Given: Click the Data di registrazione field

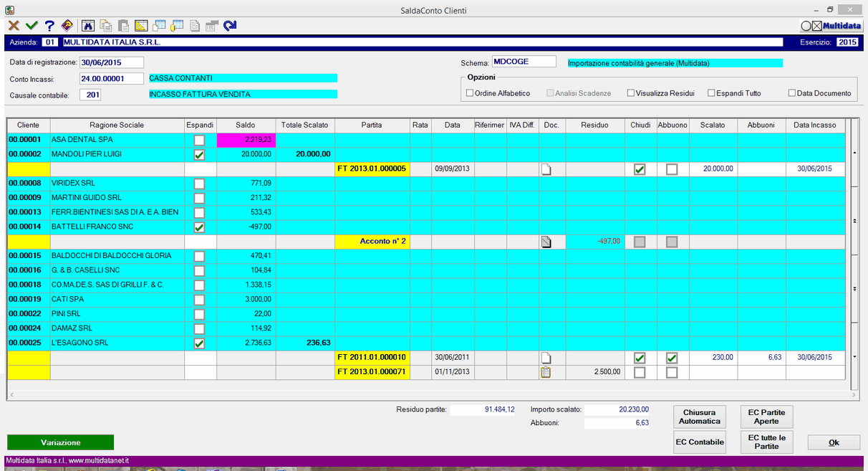Looking at the screenshot, I should point(111,62).
